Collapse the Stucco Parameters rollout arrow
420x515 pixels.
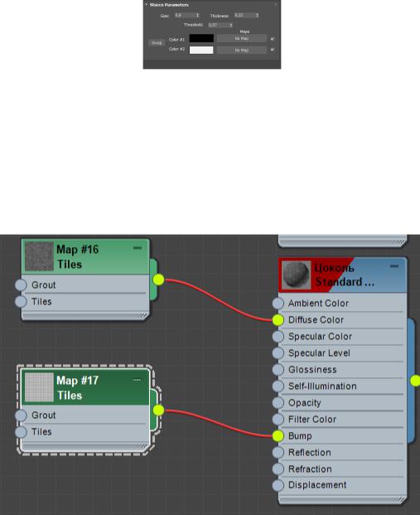tap(147, 5)
